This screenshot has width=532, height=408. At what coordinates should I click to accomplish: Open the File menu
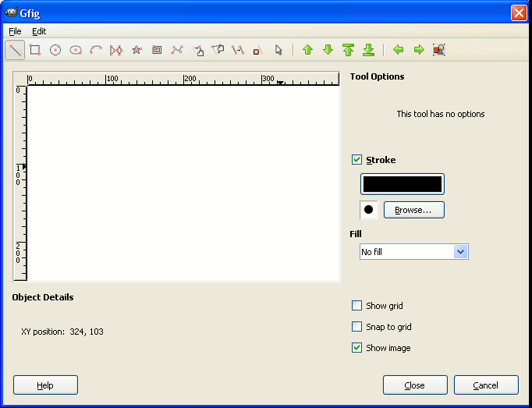(15, 31)
